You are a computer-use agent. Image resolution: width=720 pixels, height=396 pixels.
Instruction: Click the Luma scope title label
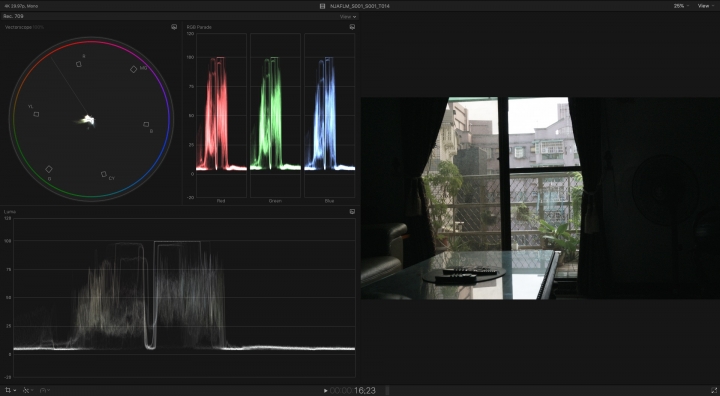(10, 212)
